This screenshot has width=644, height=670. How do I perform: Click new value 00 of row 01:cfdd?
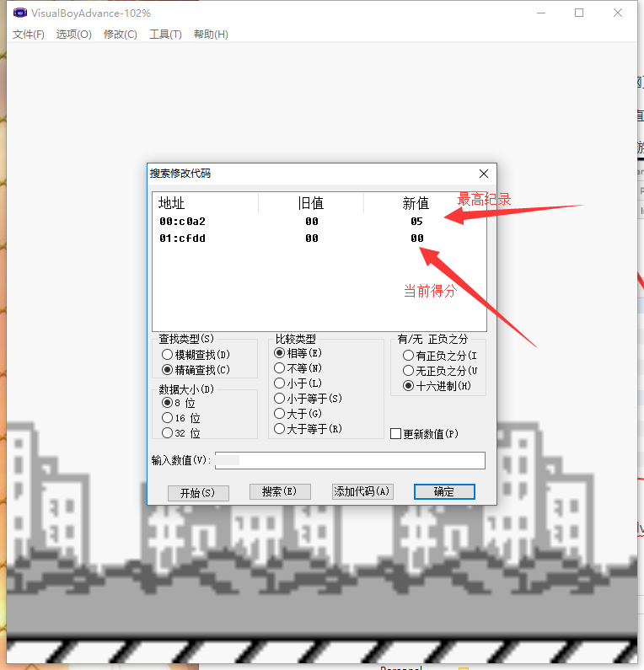coord(417,238)
